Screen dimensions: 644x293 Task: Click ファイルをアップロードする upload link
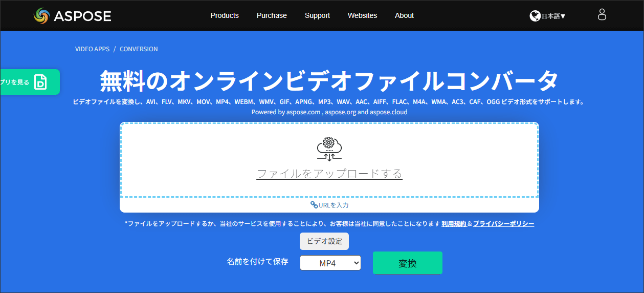click(x=329, y=173)
